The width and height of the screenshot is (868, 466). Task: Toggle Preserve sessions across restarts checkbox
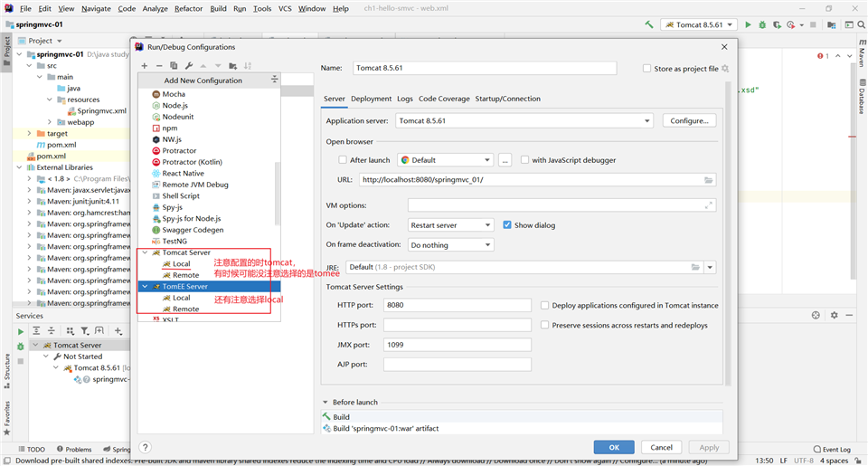(x=544, y=325)
